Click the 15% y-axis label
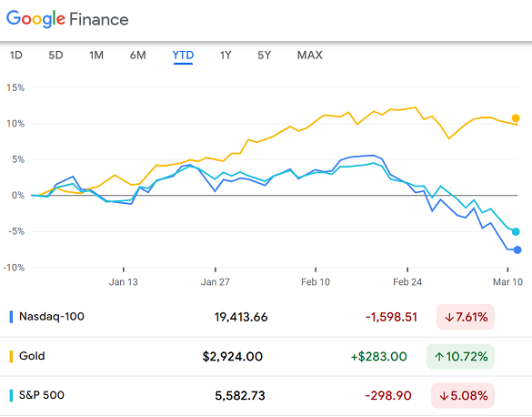532x417 pixels. point(15,87)
